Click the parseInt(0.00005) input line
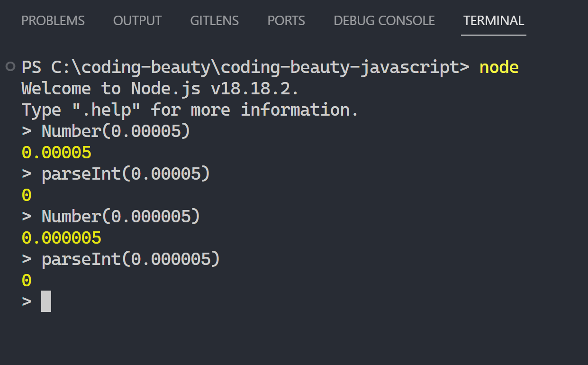 (x=116, y=174)
